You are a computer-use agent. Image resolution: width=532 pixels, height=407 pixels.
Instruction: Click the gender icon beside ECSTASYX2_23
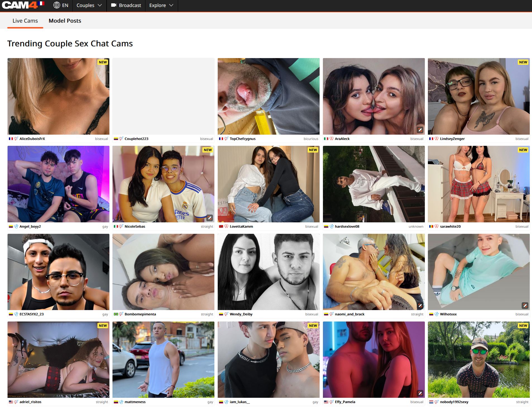[16, 314]
